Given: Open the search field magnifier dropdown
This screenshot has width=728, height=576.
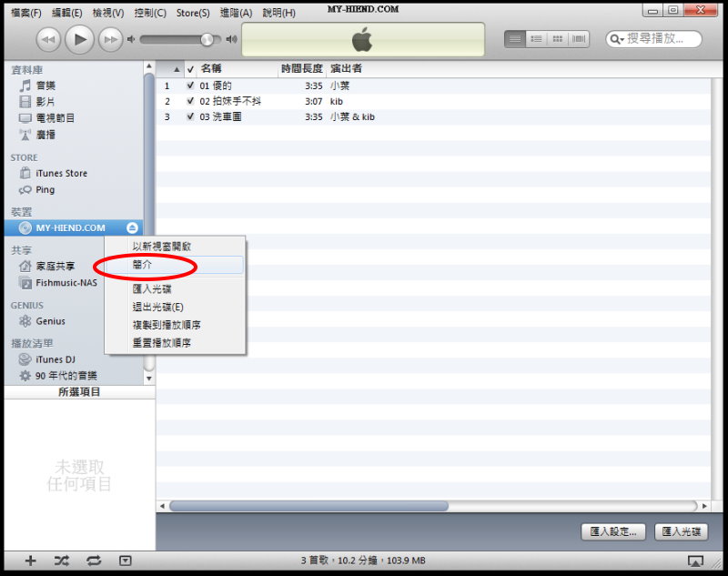Looking at the screenshot, I should coord(618,39).
